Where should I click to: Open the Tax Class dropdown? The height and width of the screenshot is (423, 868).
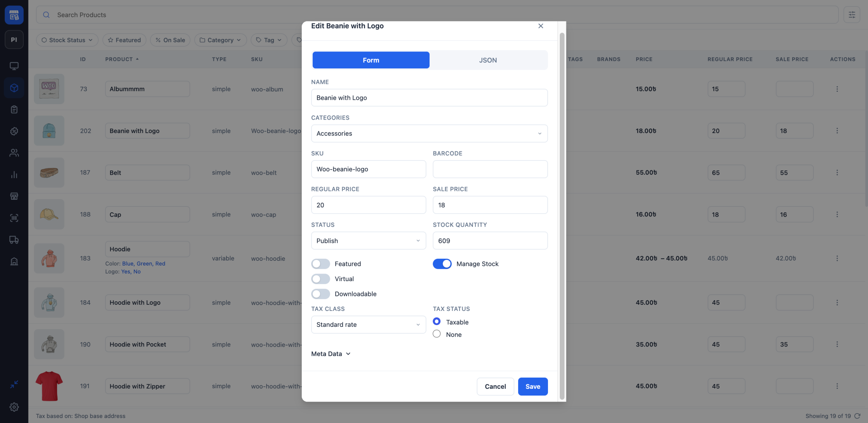coord(369,325)
